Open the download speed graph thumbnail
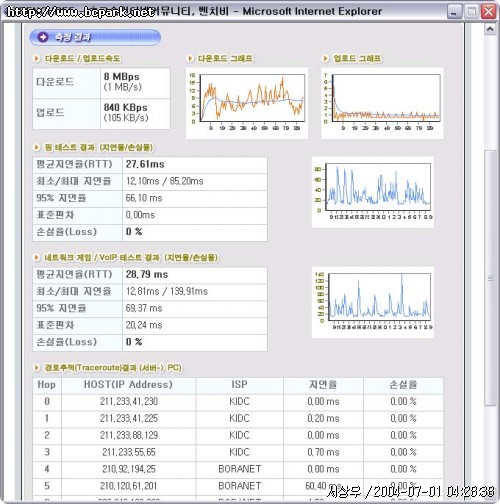The height and width of the screenshot is (504, 500). (x=247, y=103)
